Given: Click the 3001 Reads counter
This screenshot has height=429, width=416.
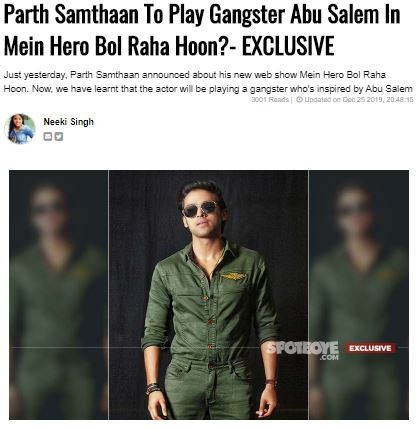Looking at the screenshot, I should [x=270, y=99].
